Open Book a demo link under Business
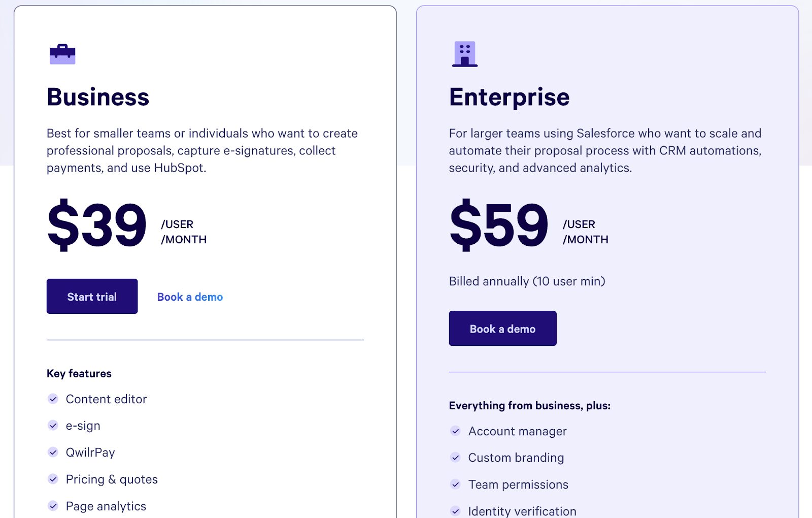The height and width of the screenshot is (518, 812). click(190, 297)
